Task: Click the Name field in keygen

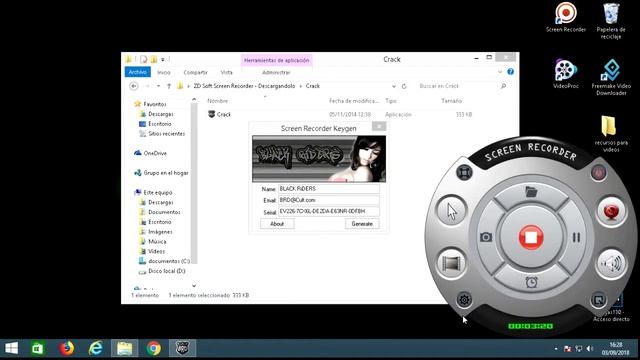Action: [329, 189]
